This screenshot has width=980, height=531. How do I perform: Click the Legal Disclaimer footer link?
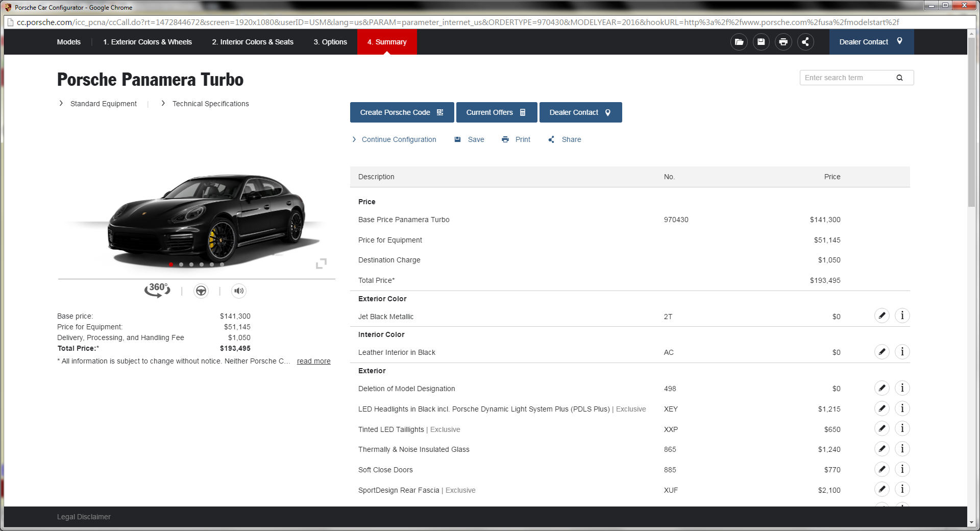pos(84,517)
